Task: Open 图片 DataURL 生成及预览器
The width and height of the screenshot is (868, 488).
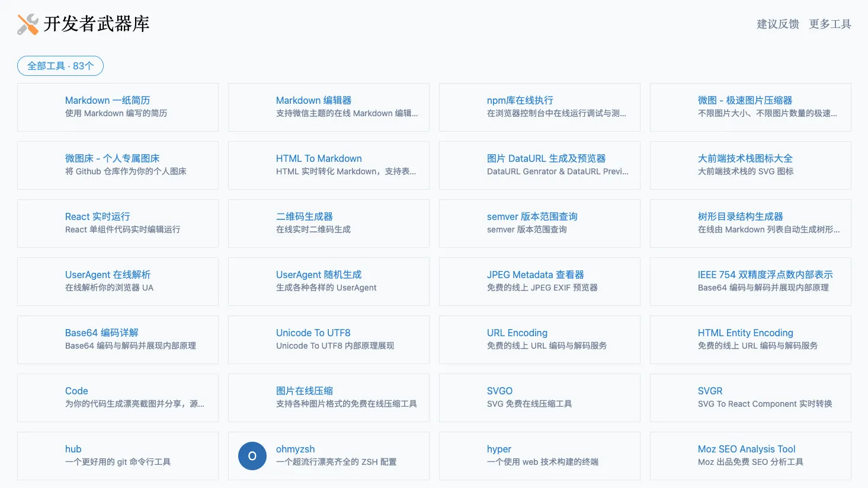Action: 546,158
